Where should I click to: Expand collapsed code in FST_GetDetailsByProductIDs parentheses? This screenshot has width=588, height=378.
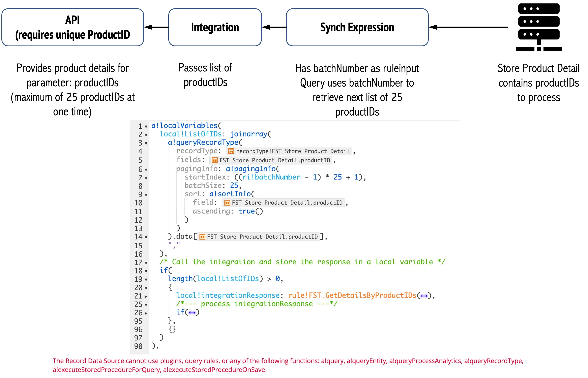pyautogui.click(x=424, y=296)
